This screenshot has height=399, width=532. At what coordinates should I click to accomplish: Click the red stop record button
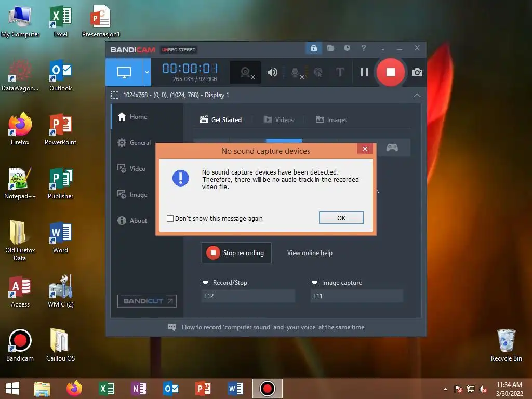pos(391,72)
